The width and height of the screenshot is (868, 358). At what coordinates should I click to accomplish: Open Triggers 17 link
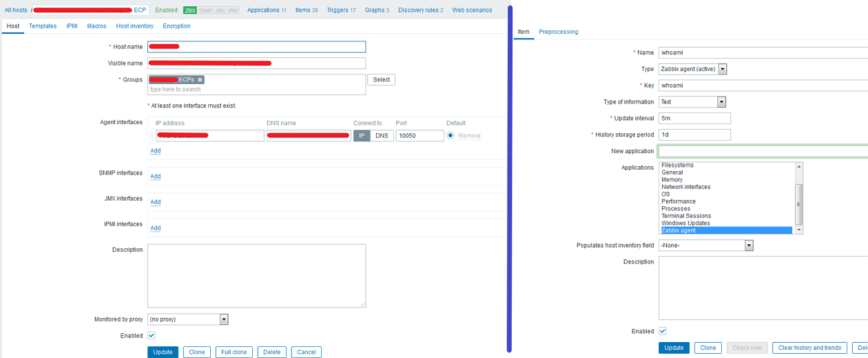coord(341,10)
